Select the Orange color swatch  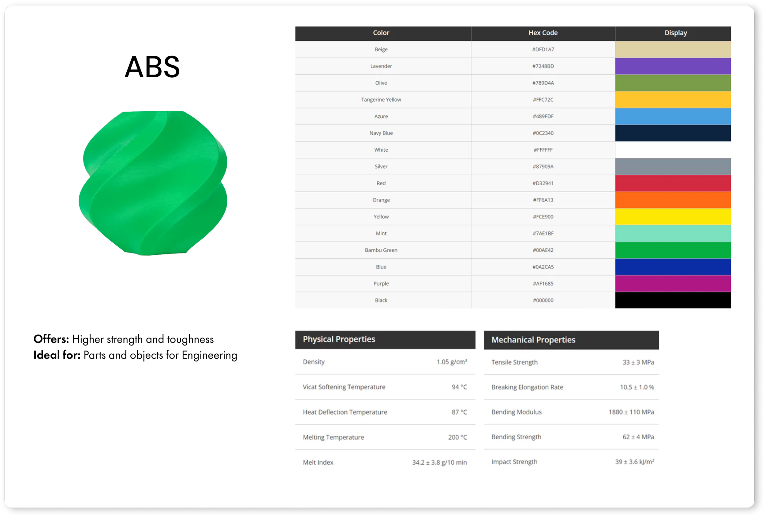coord(672,200)
